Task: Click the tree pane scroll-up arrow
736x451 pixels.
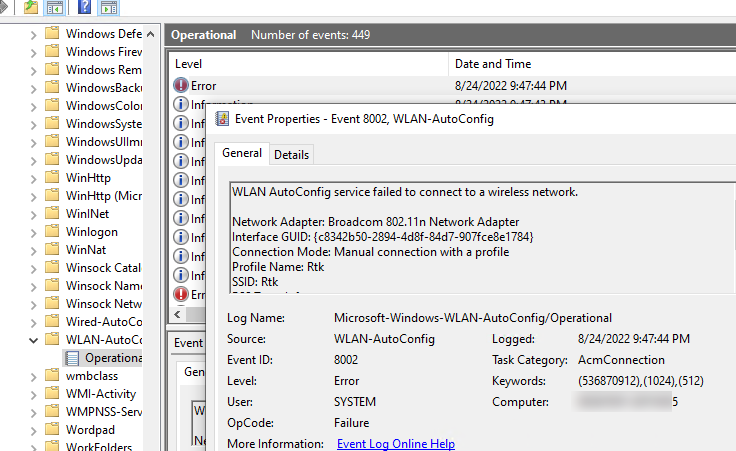Action: coord(151,34)
